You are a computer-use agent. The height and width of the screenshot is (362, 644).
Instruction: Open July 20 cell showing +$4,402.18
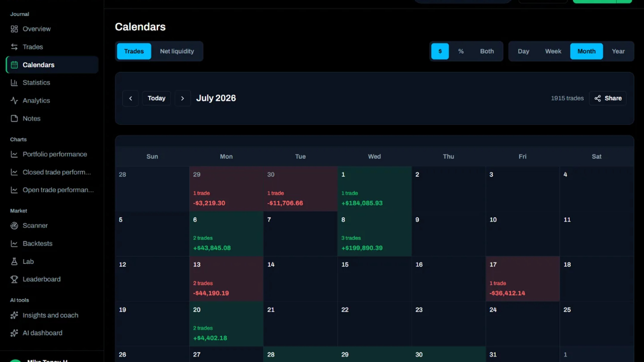(226, 324)
